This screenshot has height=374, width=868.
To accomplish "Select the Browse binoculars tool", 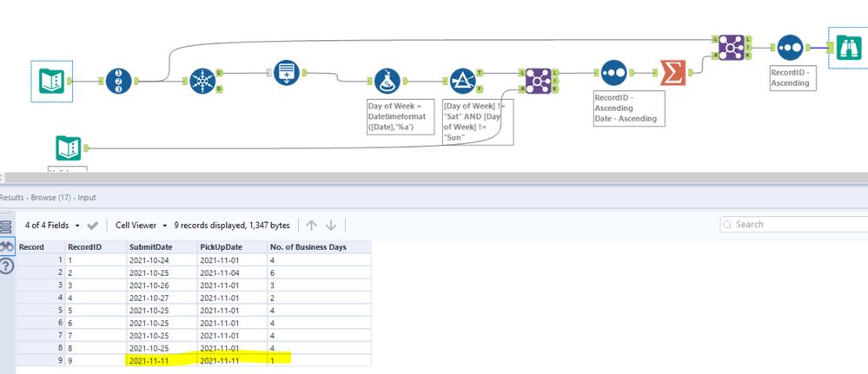I will click(x=849, y=48).
